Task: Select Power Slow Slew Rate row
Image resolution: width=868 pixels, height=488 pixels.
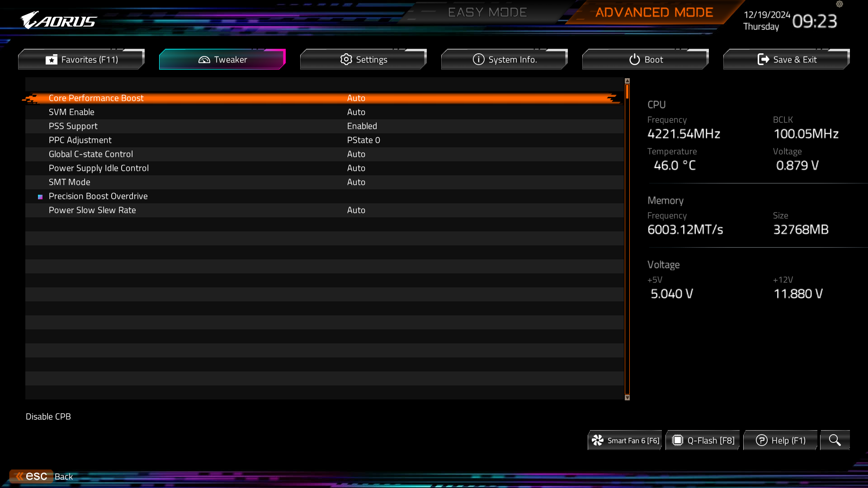Action: click(x=92, y=210)
